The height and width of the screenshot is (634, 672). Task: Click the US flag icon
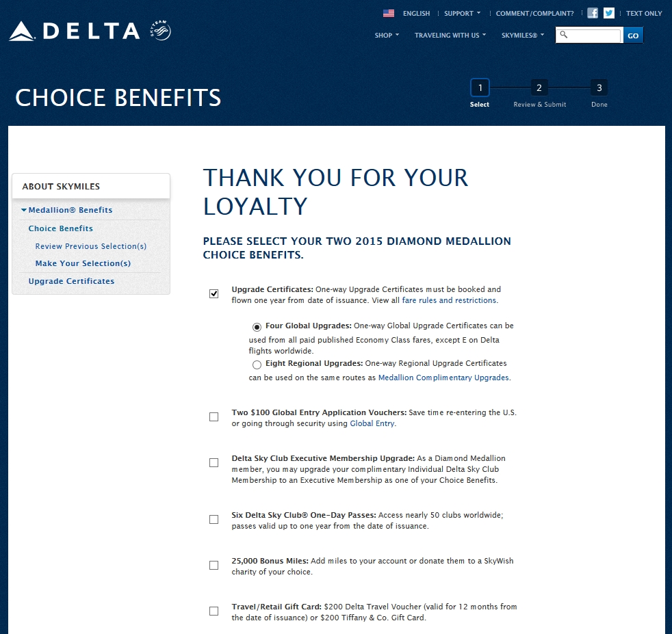tap(389, 13)
